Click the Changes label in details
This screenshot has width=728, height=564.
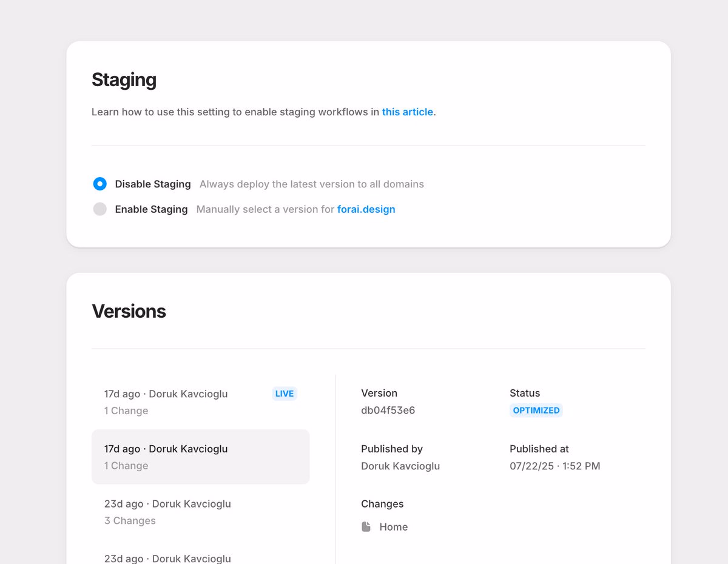pyautogui.click(x=382, y=504)
